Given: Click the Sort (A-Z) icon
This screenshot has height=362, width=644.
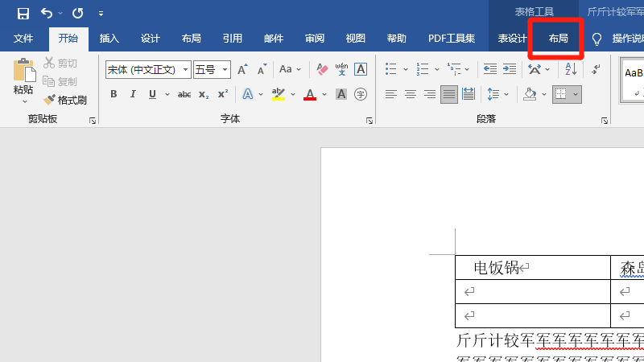Looking at the screenshot, I should [571, 70].
